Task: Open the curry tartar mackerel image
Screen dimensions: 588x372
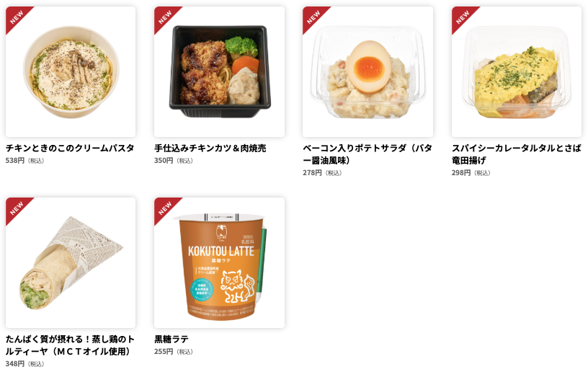Action: [517, 71]
